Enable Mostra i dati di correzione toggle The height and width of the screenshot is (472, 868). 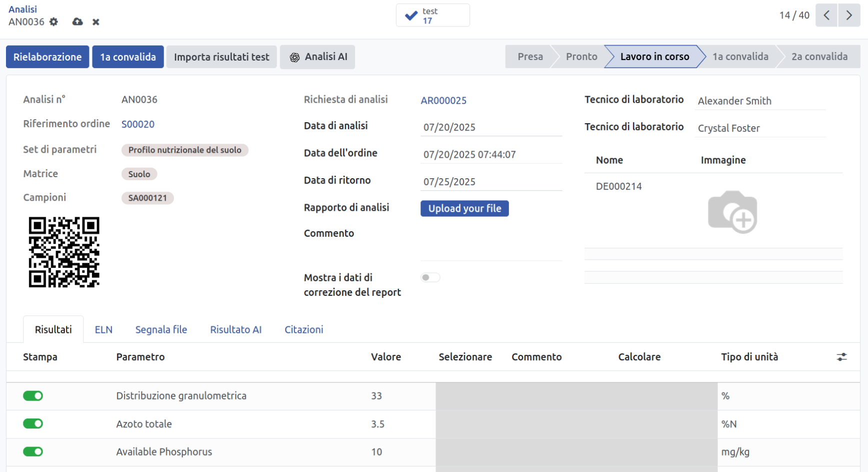click(430, 278)
